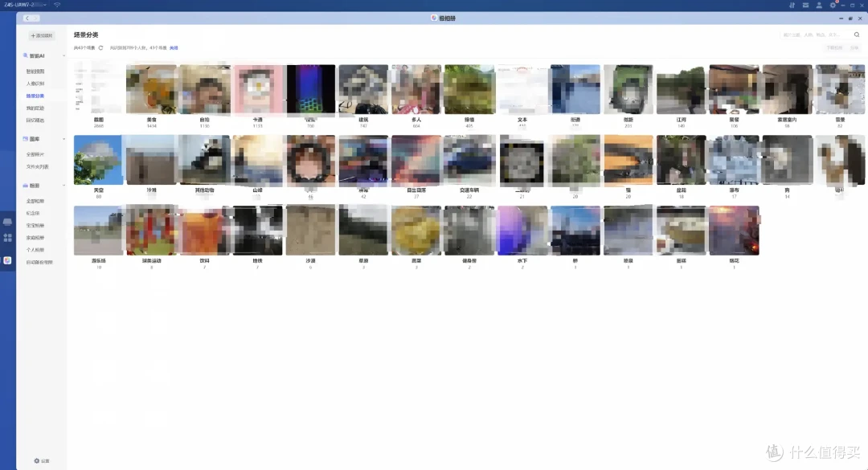Image resolution: width=868 pixels, height=470 pixels.
Task: Click the 下载相册 button
Action: [x=834, y=48]
